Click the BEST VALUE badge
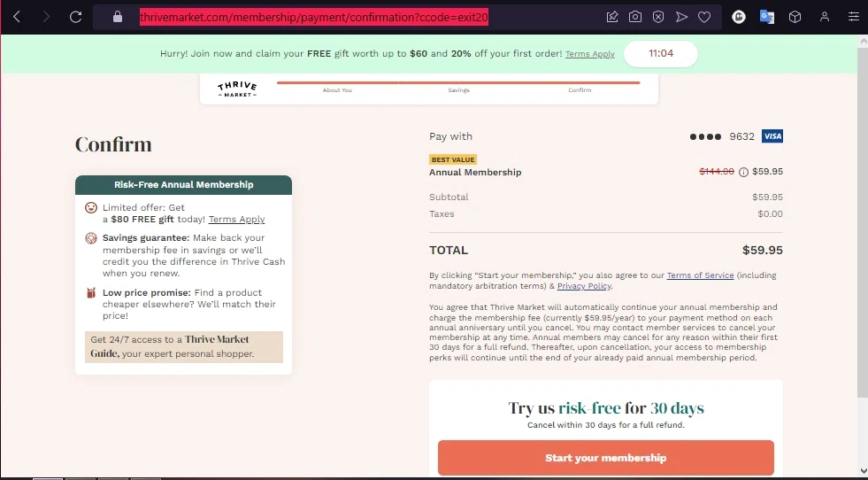868x480 pixels. (453, 159)
